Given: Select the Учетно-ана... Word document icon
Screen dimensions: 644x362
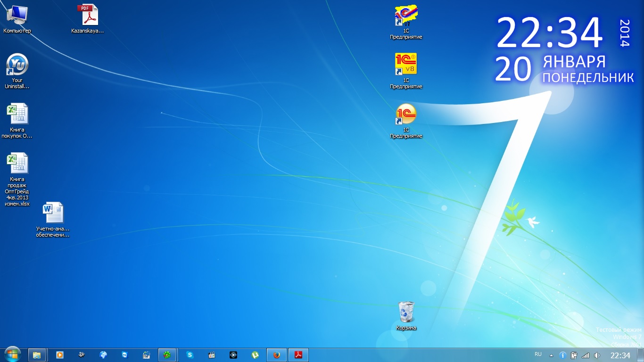Looking at the screenshot, I should pos(53,220).
